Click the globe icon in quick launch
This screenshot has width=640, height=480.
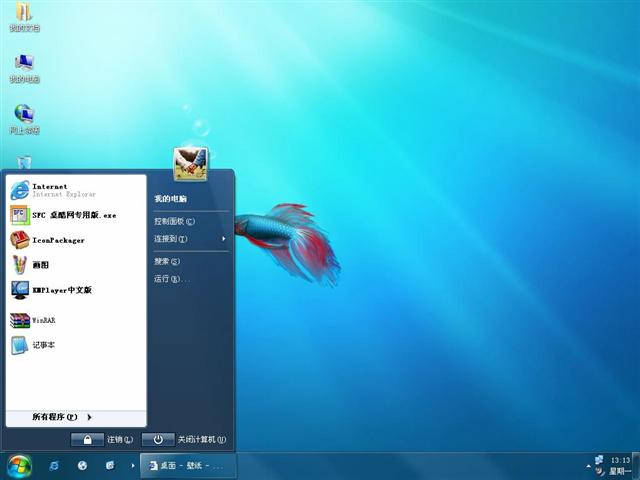click(x=82, y=466)
